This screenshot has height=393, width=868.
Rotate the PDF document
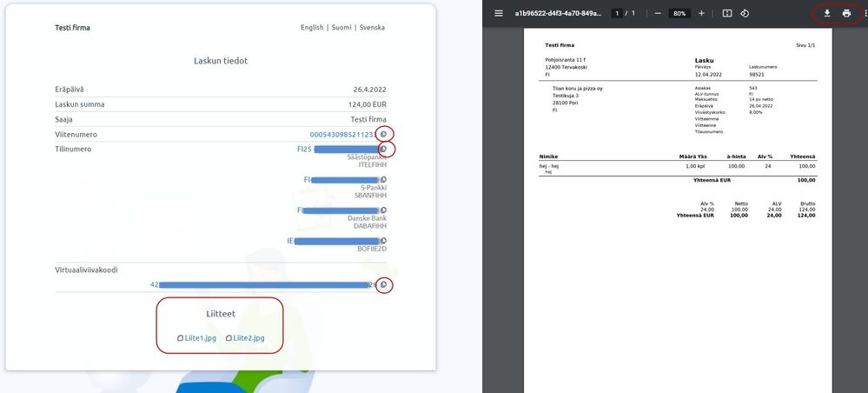[x=745, y=13]
